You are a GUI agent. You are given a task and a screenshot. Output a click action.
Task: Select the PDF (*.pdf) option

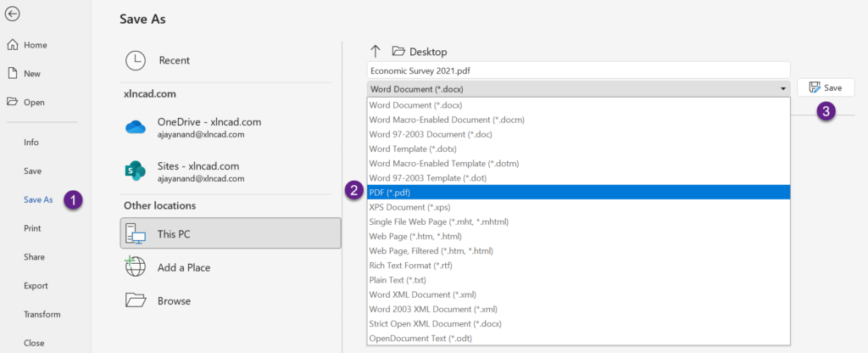click(x=578, y=193)
